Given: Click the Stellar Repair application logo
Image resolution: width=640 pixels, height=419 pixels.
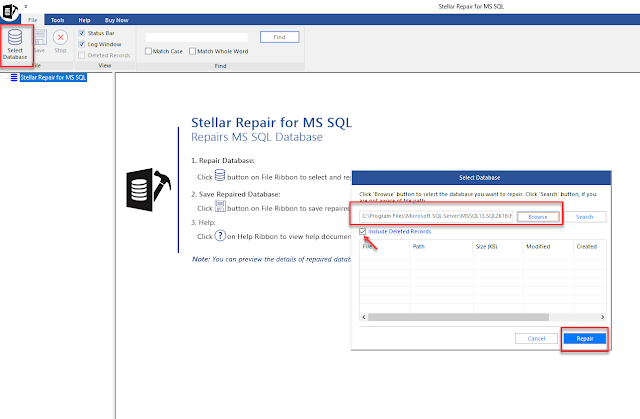Looking at the screenshot, I should point(10,11).
